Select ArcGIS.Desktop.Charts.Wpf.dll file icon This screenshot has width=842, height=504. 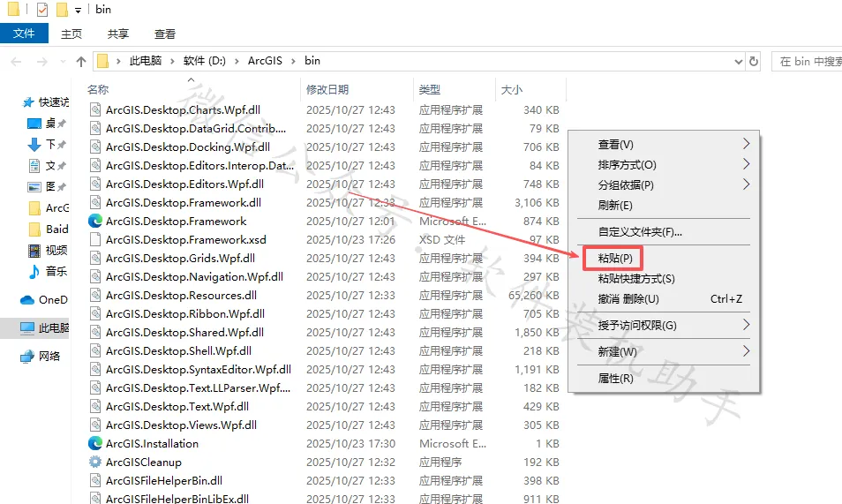coord(95,109)
